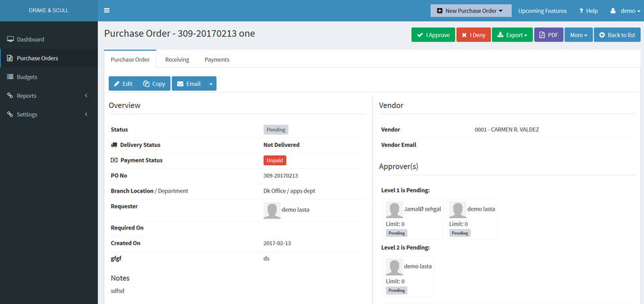This screenshot has height=304, width=644.
Task: Click the Reports link icon
Action: [10, 96]
